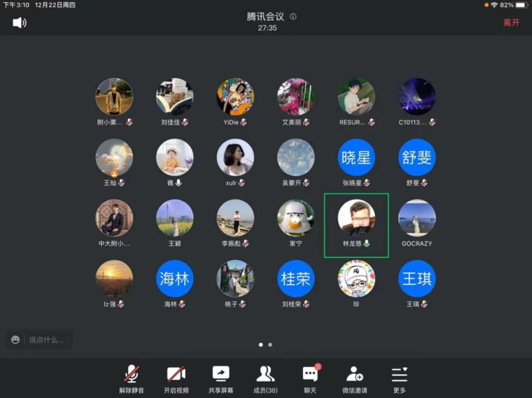Invite via 微信邀请
This screenshot has height=398, width=532.
(x=354, y=379)
